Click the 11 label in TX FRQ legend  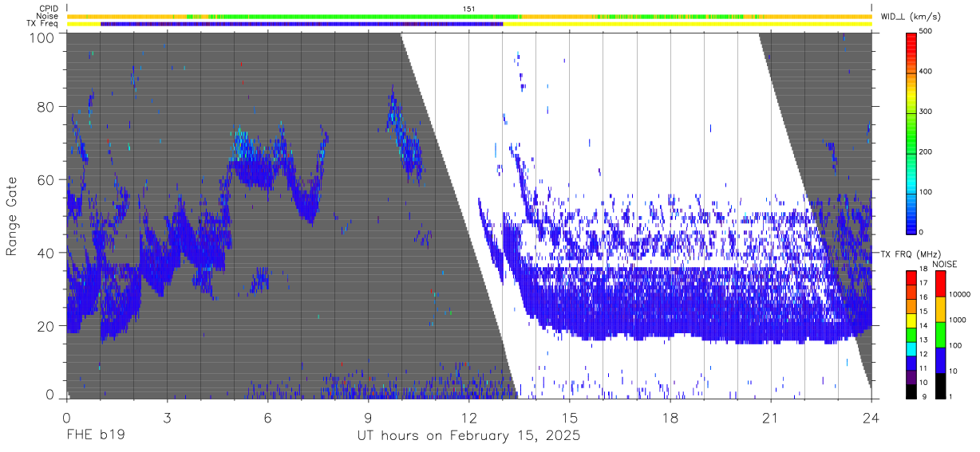(923, 368)
